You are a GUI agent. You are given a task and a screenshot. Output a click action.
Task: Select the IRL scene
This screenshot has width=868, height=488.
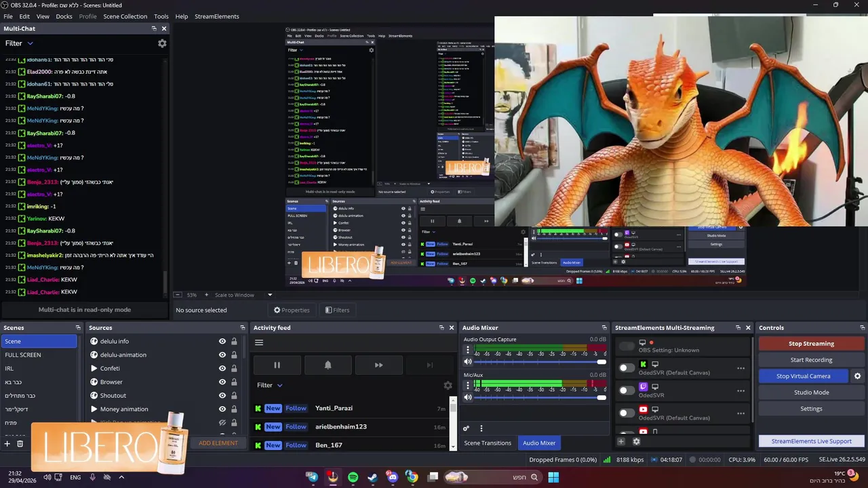(x=39, y=369)
